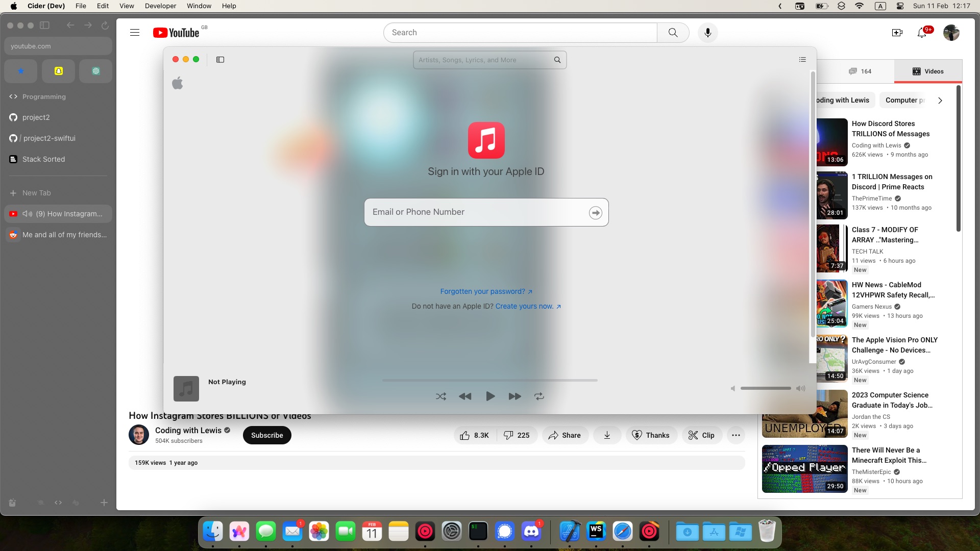Open the queue list icon
The height and width of the screenshot is (551, 980).
pos(802,60)
